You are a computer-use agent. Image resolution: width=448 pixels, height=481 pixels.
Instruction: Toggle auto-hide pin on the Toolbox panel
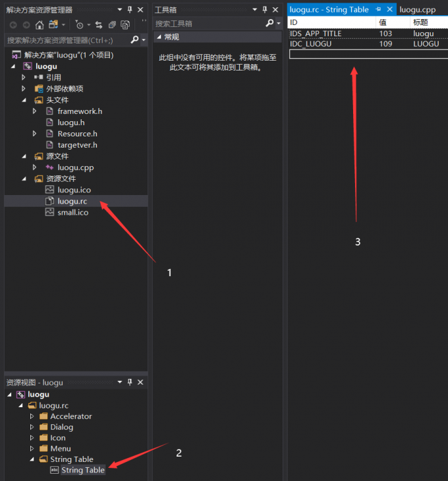[x=265, y=9]
